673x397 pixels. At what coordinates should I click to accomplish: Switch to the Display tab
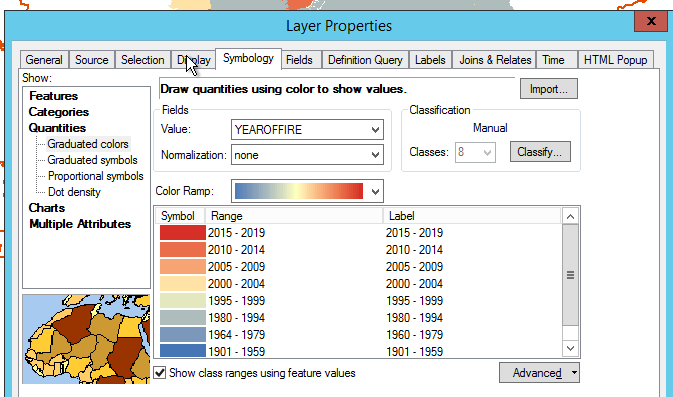coord(194,60)
